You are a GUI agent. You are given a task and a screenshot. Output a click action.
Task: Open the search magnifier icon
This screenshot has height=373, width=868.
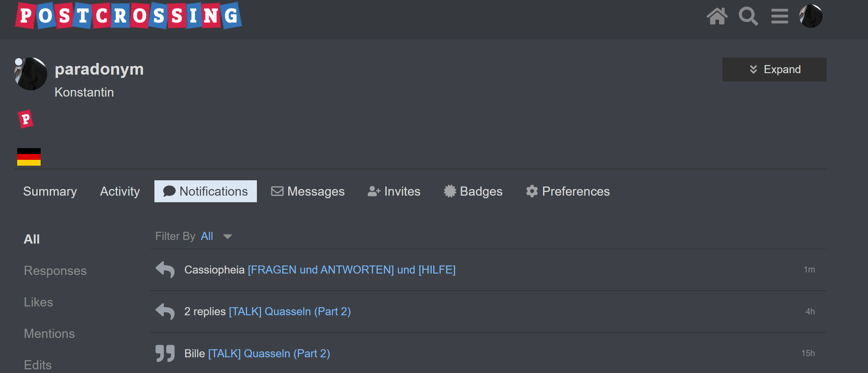point(748,16)
